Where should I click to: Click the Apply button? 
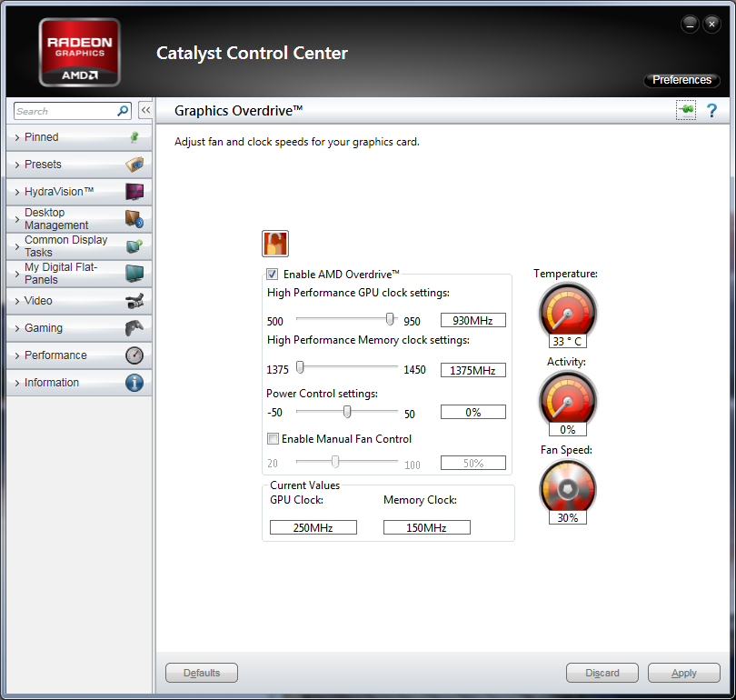click(x=684, y=673)
